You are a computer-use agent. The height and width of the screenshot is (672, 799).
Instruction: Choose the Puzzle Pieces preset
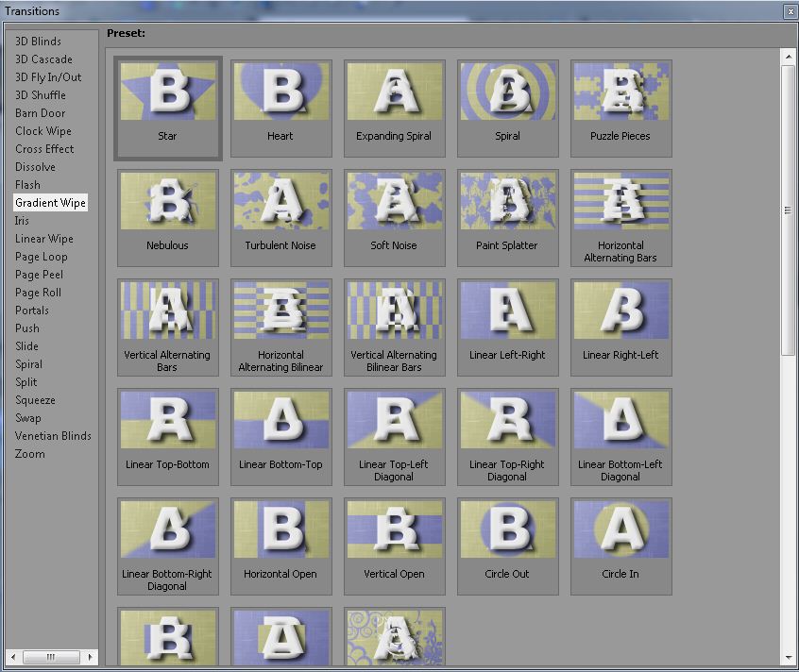click(x=621, y=109)
